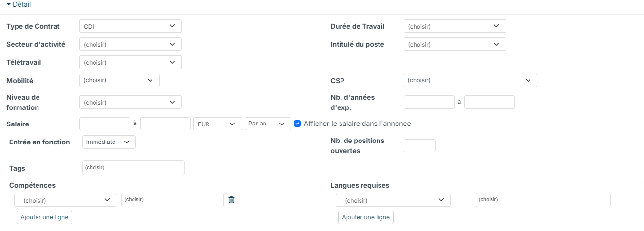Focus the minimum years of experience field
This screenshot has width=644, height=231.
429,102
